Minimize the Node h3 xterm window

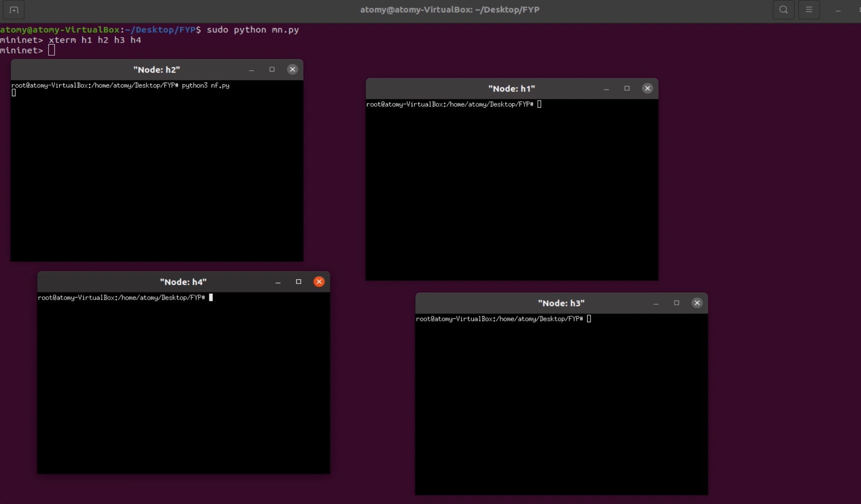click(656, 303)
